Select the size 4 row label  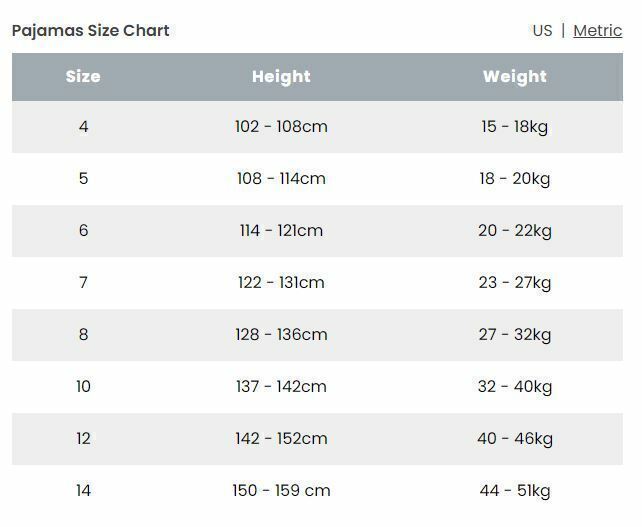click(84, 127)
